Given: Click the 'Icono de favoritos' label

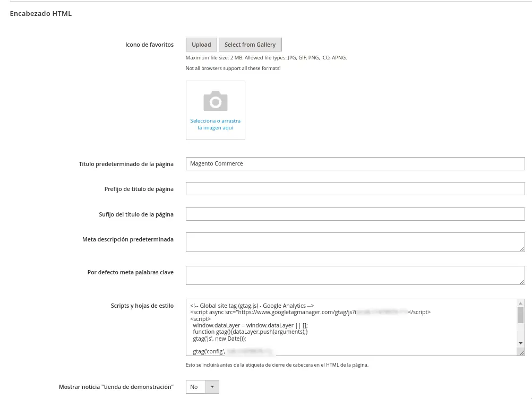Looking at the screenshot, I should (149, 45).
